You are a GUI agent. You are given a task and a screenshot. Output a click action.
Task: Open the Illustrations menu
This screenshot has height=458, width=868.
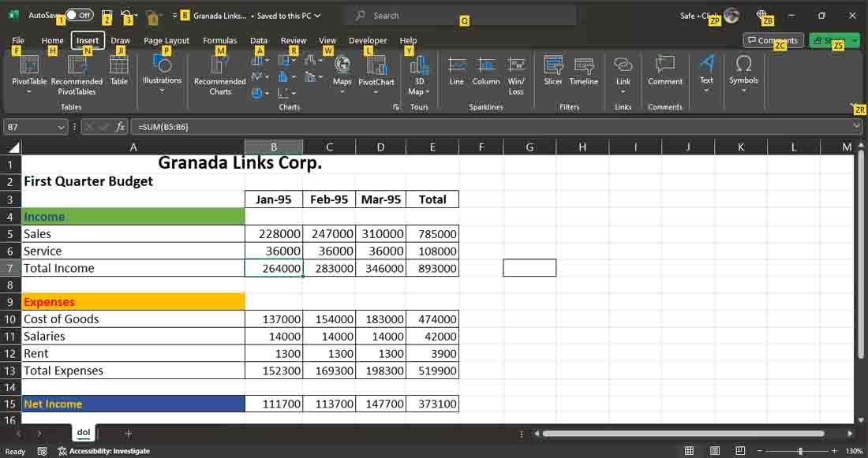[162, 74]
